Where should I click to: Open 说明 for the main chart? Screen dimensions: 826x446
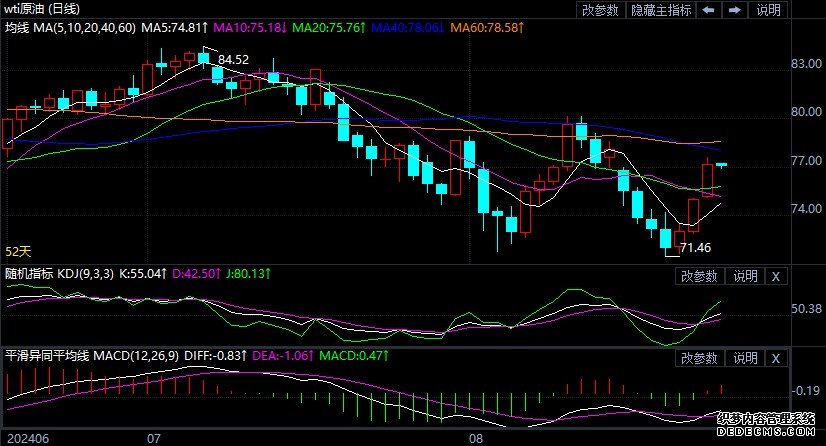(769, 10)
